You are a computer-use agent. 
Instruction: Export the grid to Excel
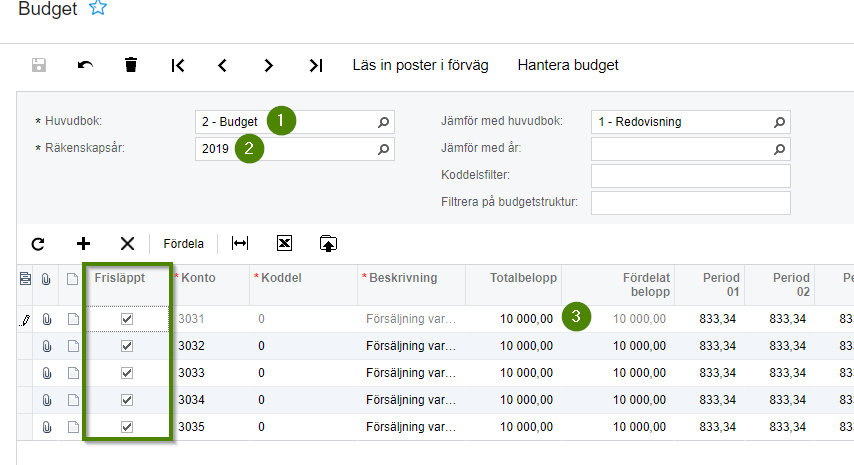click(284, 243)
